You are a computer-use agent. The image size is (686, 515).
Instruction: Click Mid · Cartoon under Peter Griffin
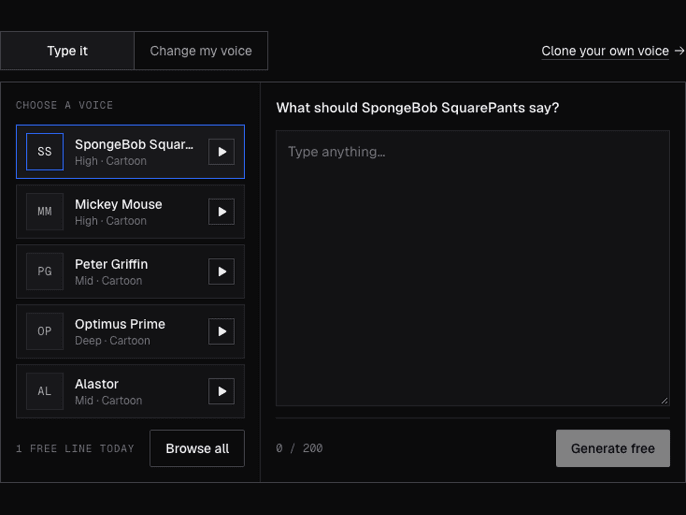pos(108,281)
